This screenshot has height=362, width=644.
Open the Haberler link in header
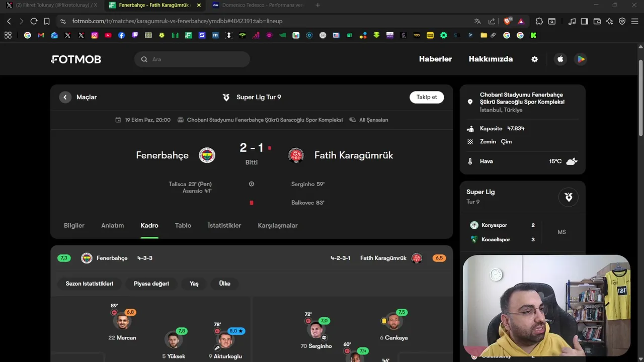click(436, 59)
